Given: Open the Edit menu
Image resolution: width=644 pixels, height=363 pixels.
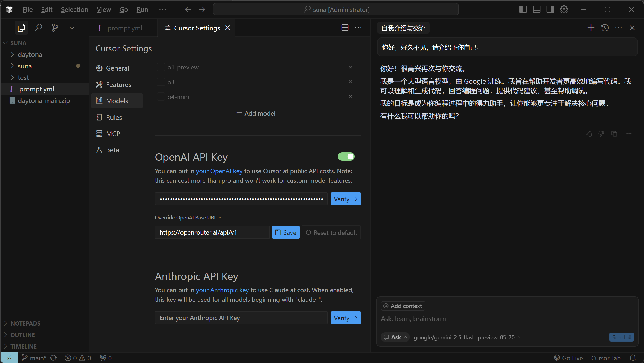Looking at the screenshot, I should tap(47, 9).
